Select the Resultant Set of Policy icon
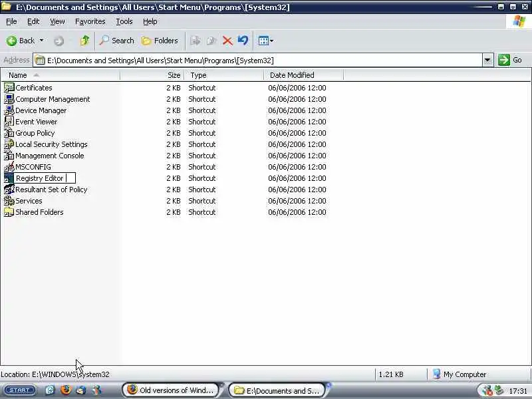This screenshot has width=532, height=399. (9, 190)
